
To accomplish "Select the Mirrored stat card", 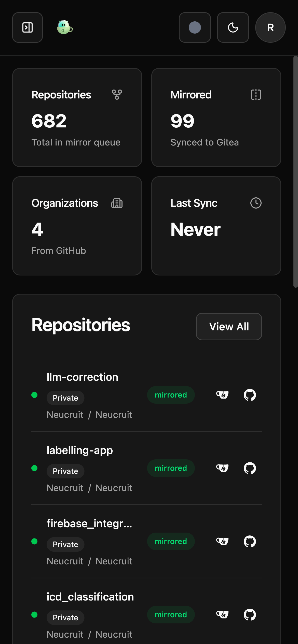I will [x=216, y=118].
